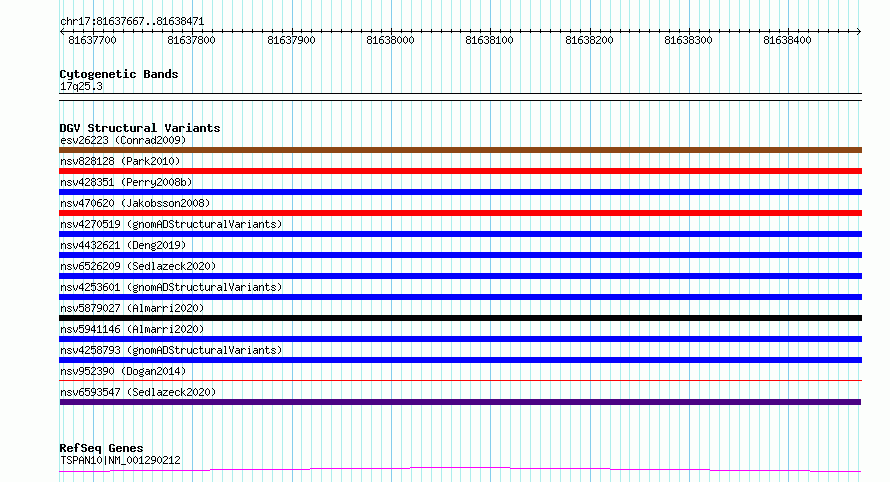Click ruler position 81638200
The width and height of the screenshot is (890, 482).
(x=589, y=40)
